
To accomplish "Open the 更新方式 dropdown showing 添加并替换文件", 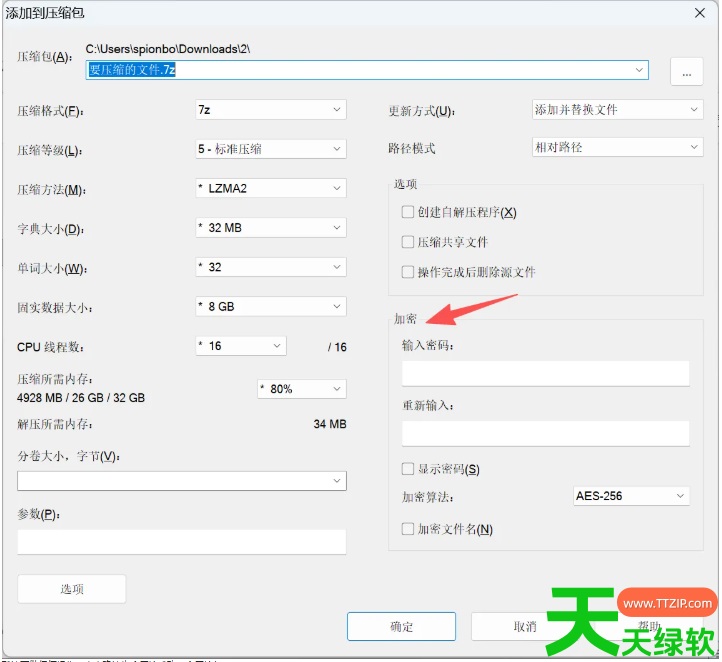I will (617, 110).
